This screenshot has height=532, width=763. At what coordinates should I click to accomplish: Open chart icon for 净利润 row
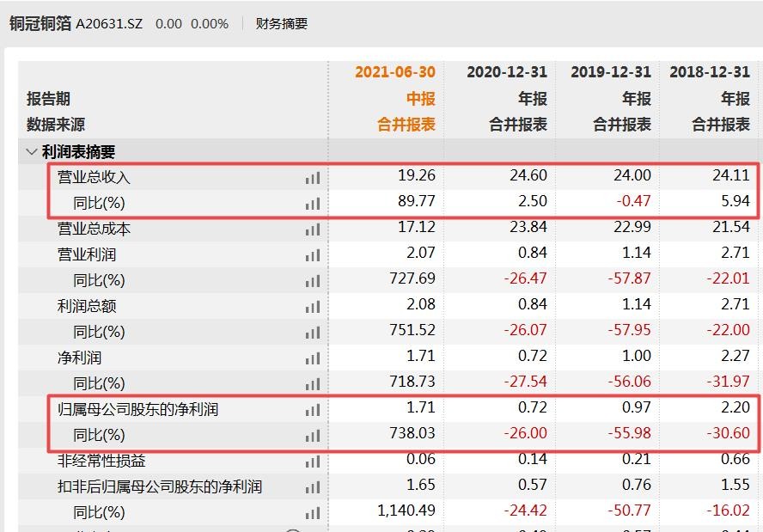pyautogui.click(x=313, y=358)
